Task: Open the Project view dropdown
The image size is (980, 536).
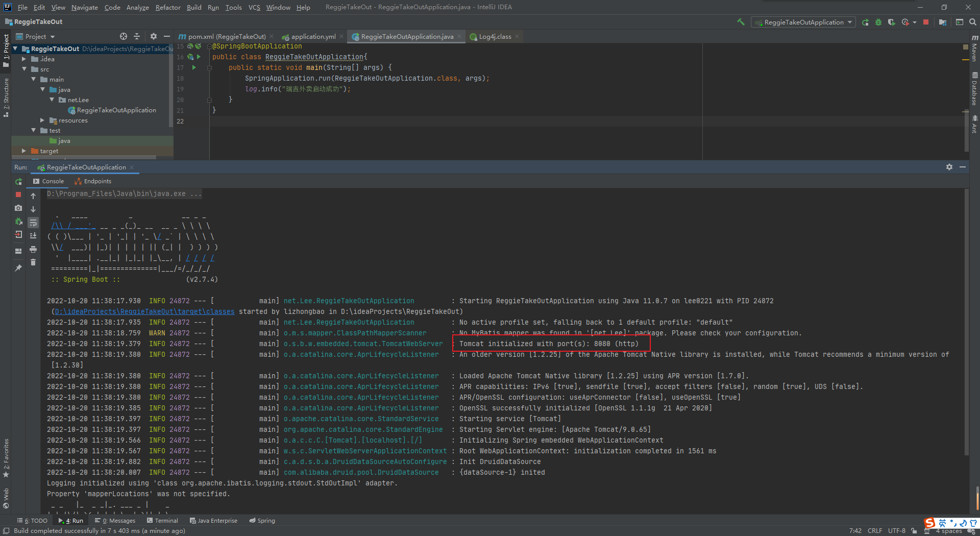Action: pyautogui.click(x=36, y=37)
